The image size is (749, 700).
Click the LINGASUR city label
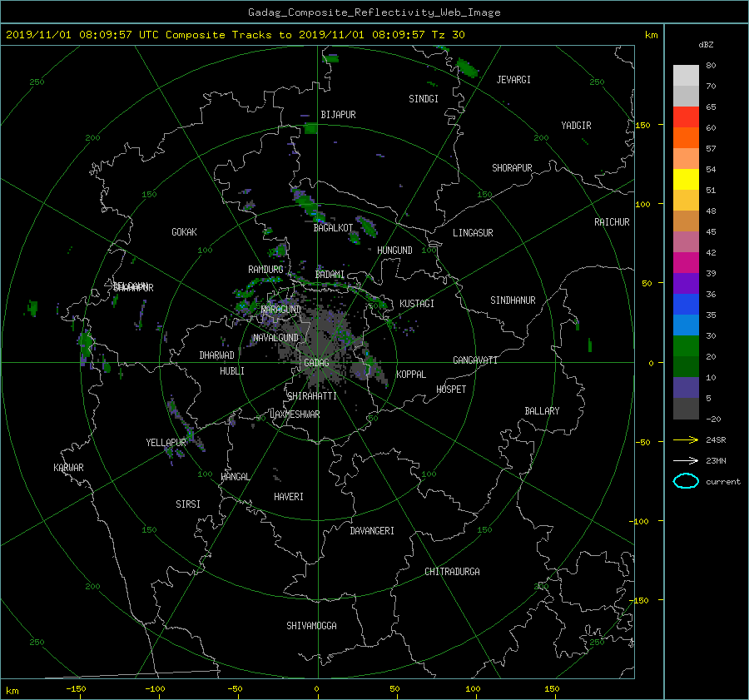coord(473,233)
